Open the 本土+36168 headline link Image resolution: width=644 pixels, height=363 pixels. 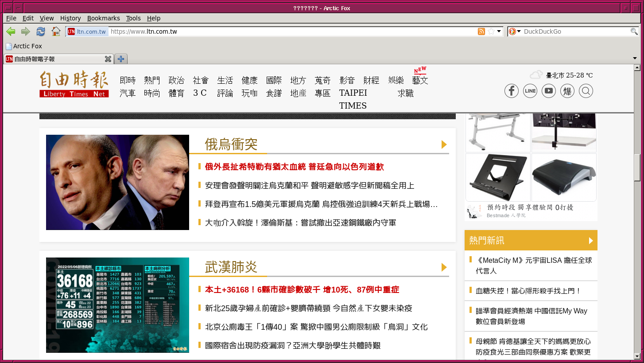pyautogui.click(x=302, y=290)
